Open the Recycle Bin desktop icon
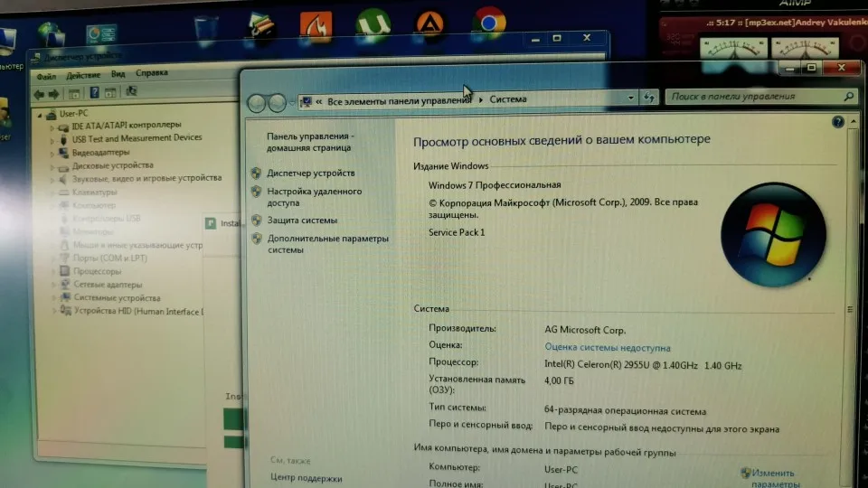 pyautogui.click(x=206, y=29)
